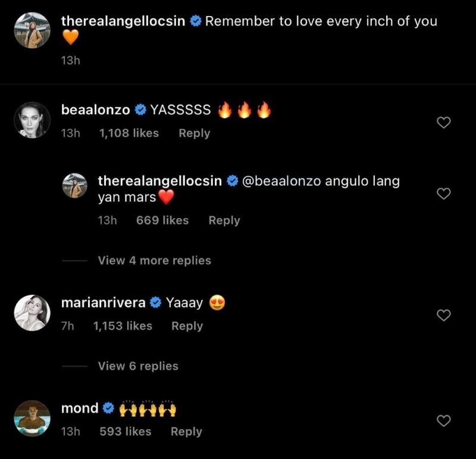Reply to therealangellocsin's angulo lang comment

click(x=224, y=220)
